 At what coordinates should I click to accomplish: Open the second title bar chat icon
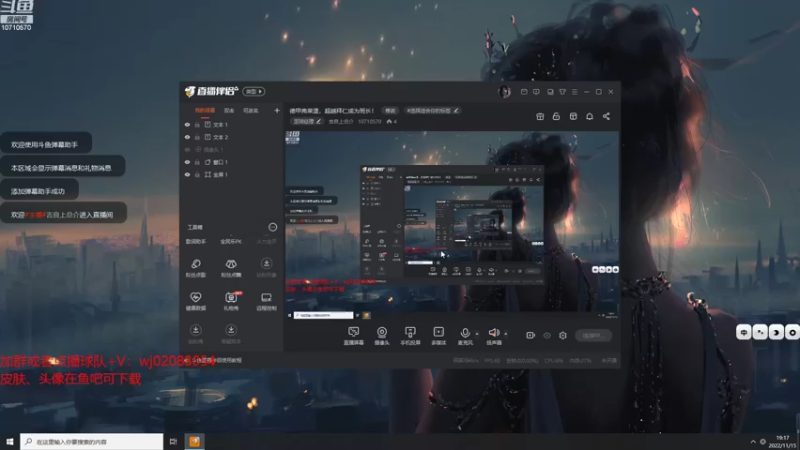pyautogui.click(x=536, y=92)
